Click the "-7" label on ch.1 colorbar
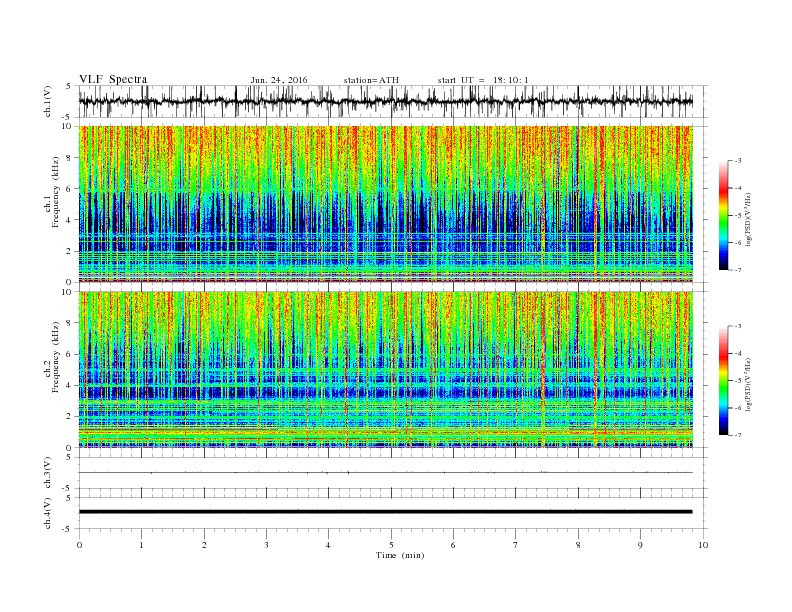The height and width of the screenshot is (612, 792). [738, 270]
